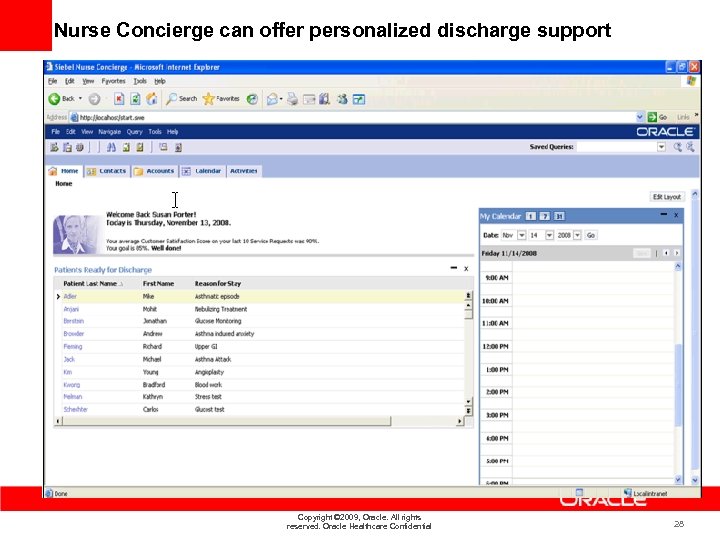Viewport: 720px width, 540px height.
Task: Click first name 'Bradford' cell
Action: pyautogui.click(x=154, y=385)
